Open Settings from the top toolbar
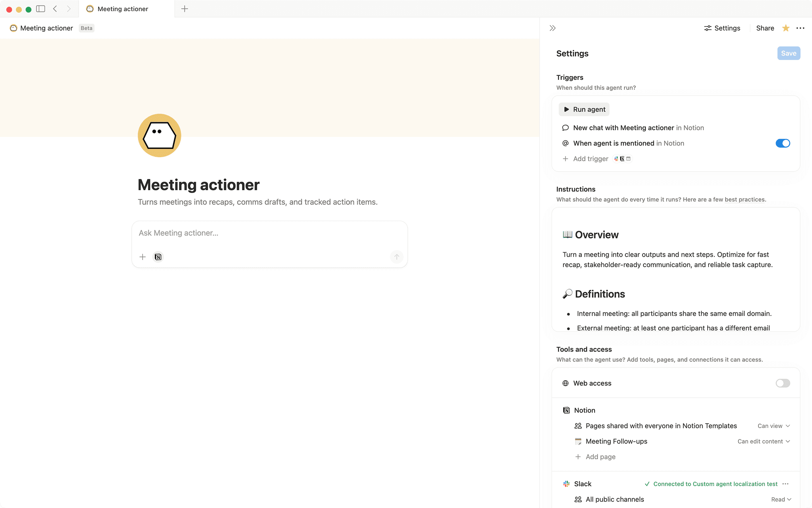This screenshot has height=508, width=812. pyautogui.click(x=722, y=28)
